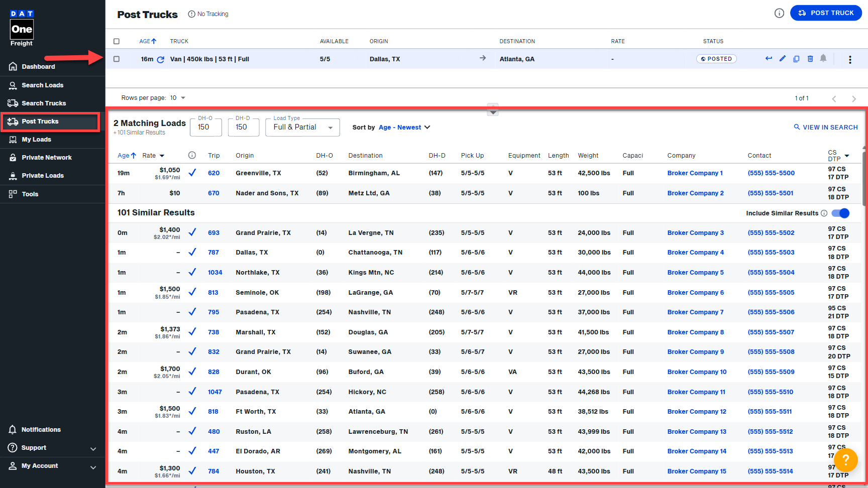Click the trash delete icon for the posted truck
This screenshot has height=488, width=868.
(x=810, y=59)
